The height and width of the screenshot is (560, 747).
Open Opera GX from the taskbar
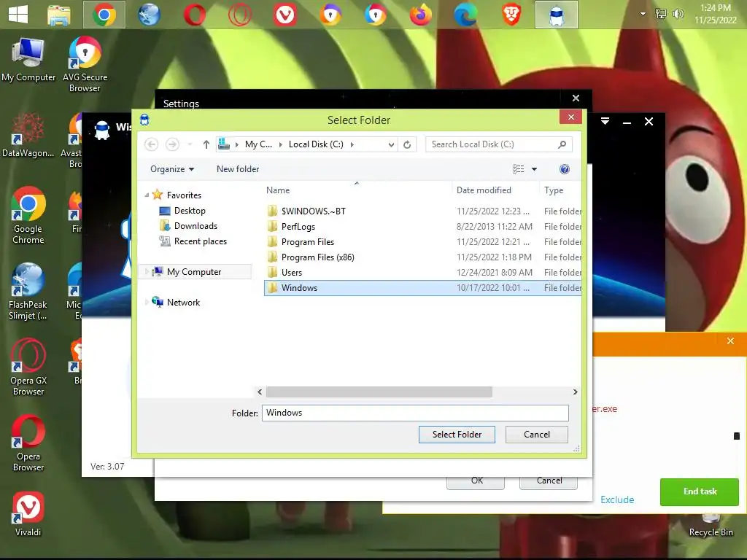coord(239,15)
